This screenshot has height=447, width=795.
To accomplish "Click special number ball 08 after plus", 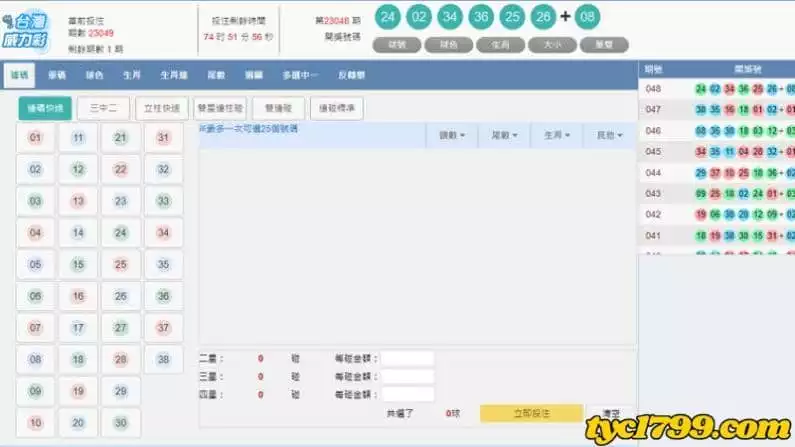I will (x=587, y=17).
